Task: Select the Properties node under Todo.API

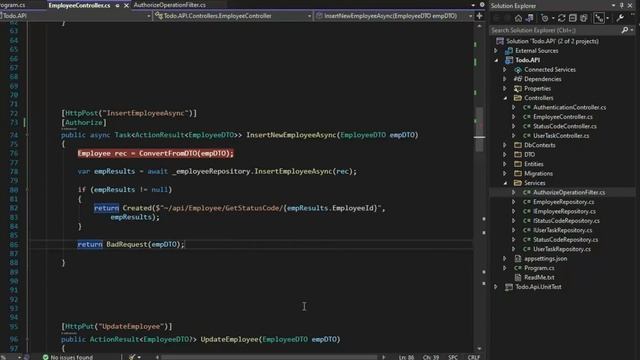Action: (537, 89)
